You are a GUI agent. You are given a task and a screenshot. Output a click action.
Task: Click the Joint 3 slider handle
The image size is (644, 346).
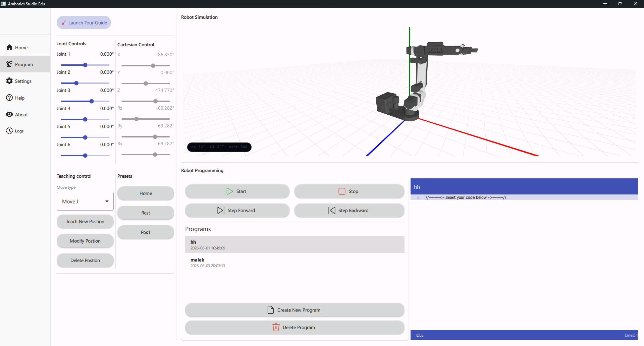point(92,101)
